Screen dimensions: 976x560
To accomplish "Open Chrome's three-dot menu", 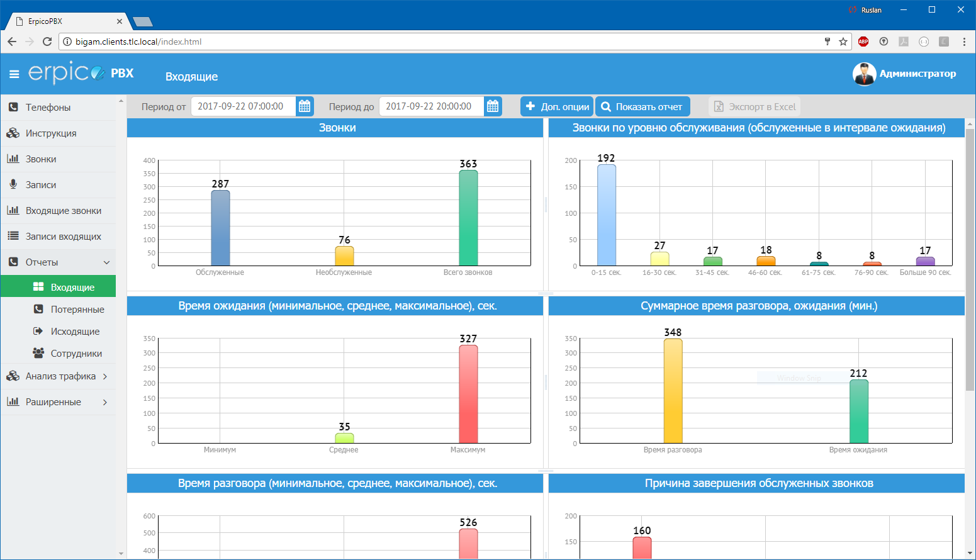I will coord(964,42).
